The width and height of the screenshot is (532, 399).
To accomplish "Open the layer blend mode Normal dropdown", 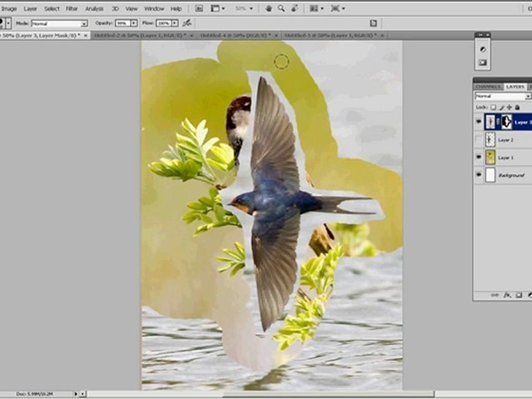I will (503, 96).
